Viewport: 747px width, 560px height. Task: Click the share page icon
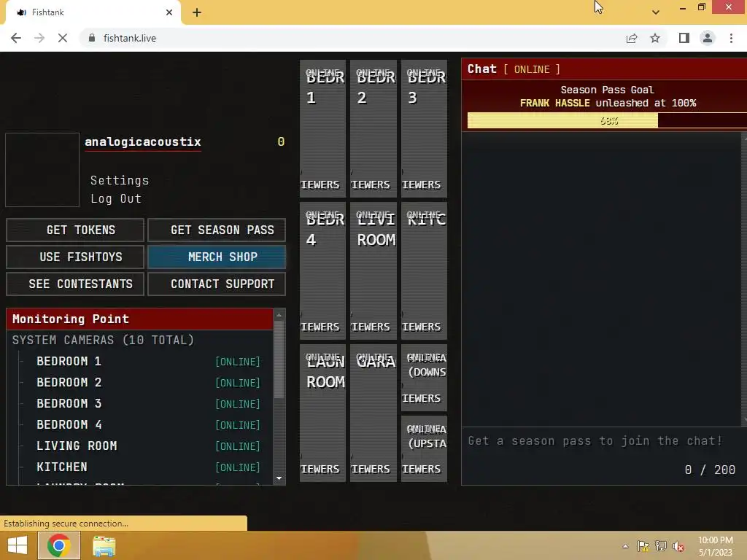click(632, 38)
